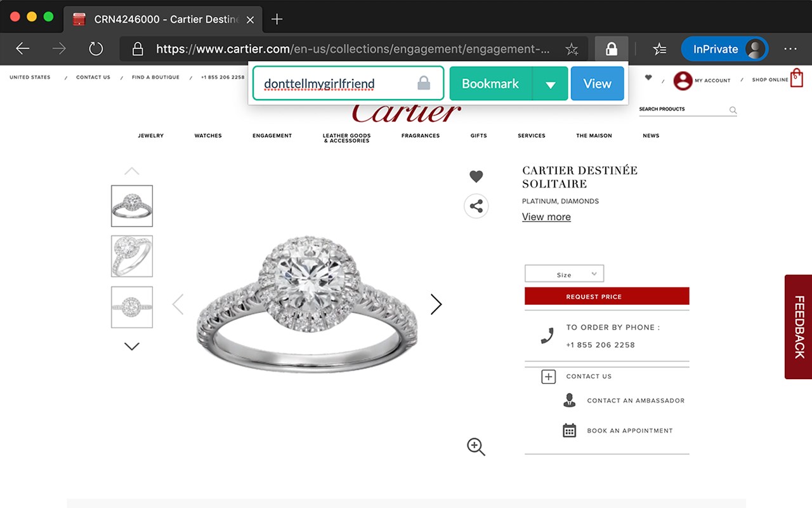Select the third front-view ring thumbnail
Image resolution: width=812 pixels, height=508 pixels.
[x=132, y=307]
